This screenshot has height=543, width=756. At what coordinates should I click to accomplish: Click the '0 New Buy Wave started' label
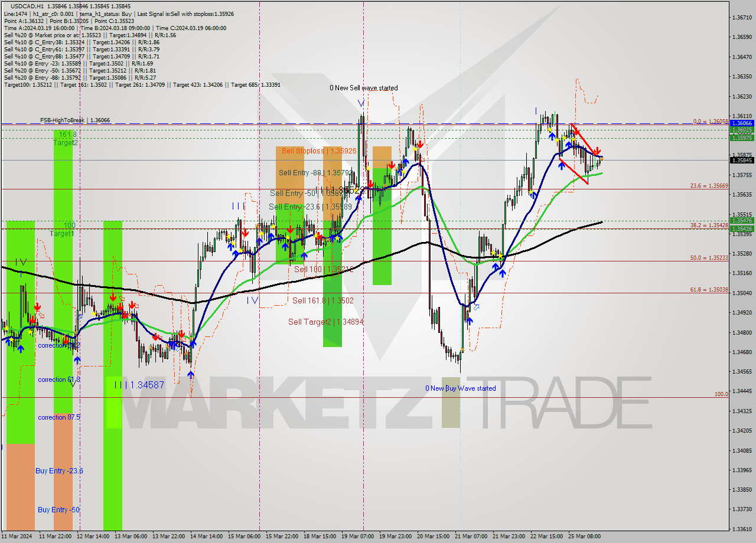pyautogui.click(x=461, y=388)
